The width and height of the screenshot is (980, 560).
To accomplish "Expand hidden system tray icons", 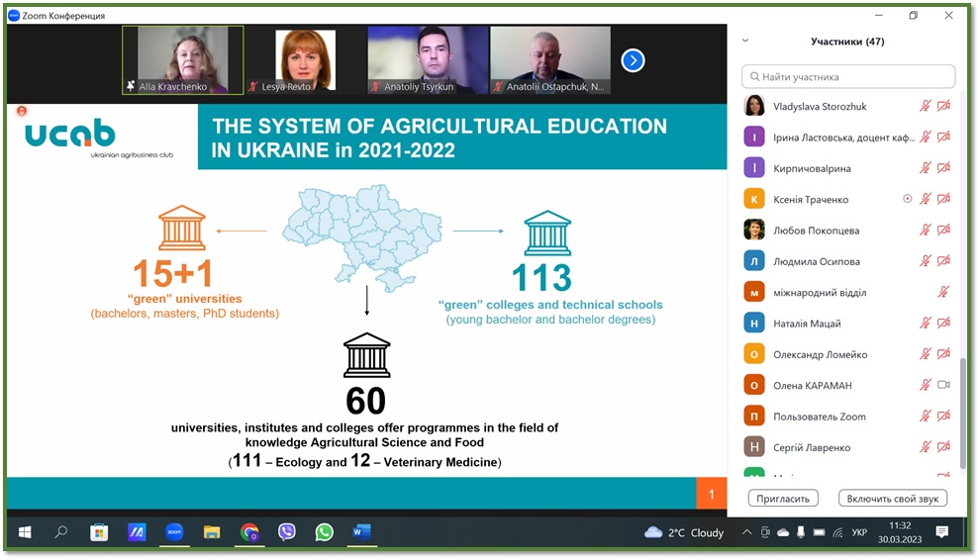I will click(x=747, y=532).
